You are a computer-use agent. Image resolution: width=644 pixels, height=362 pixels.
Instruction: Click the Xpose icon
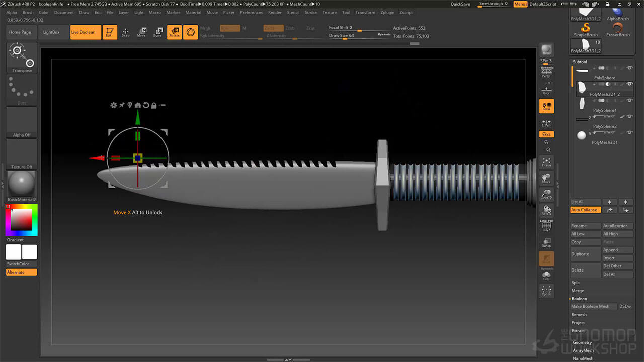[x=546, y=291]
